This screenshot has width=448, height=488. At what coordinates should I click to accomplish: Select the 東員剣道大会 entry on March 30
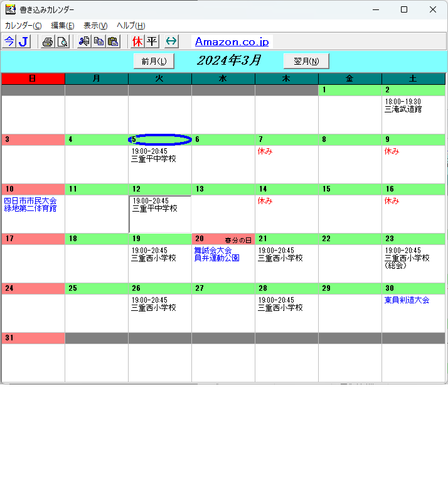(407, 300)
